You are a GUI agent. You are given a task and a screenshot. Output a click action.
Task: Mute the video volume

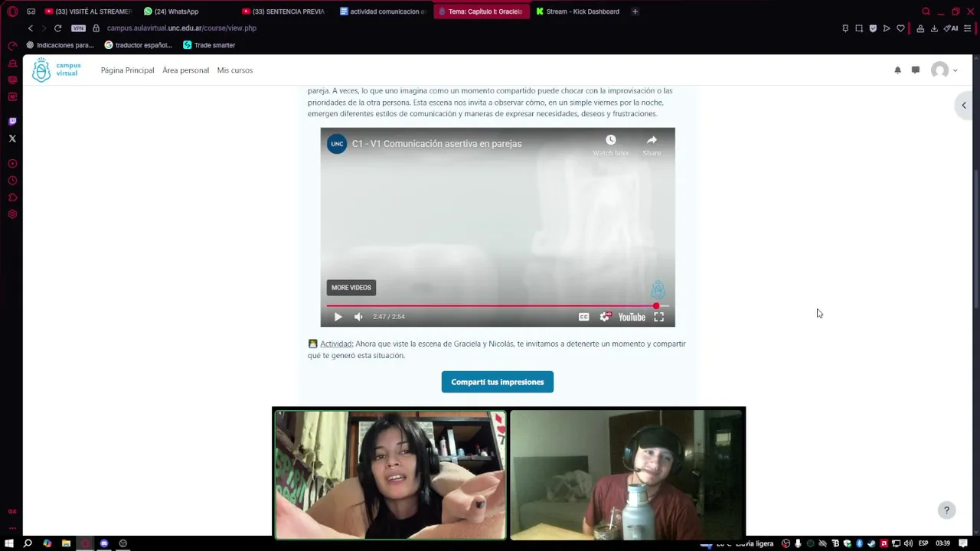click(x=358, y=317)
